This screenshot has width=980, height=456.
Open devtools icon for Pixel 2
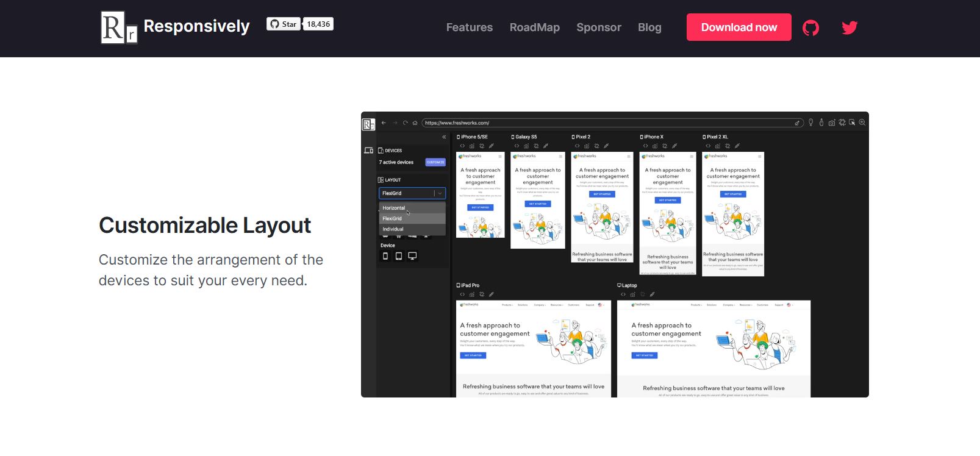pyautogui.click(x=577, y=146)
